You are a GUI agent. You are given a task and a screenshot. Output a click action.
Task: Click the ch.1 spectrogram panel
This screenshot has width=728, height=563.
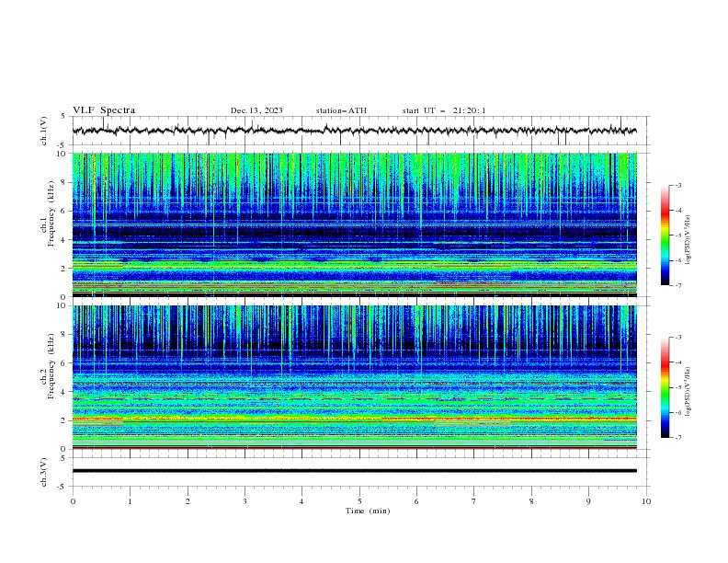354,224
